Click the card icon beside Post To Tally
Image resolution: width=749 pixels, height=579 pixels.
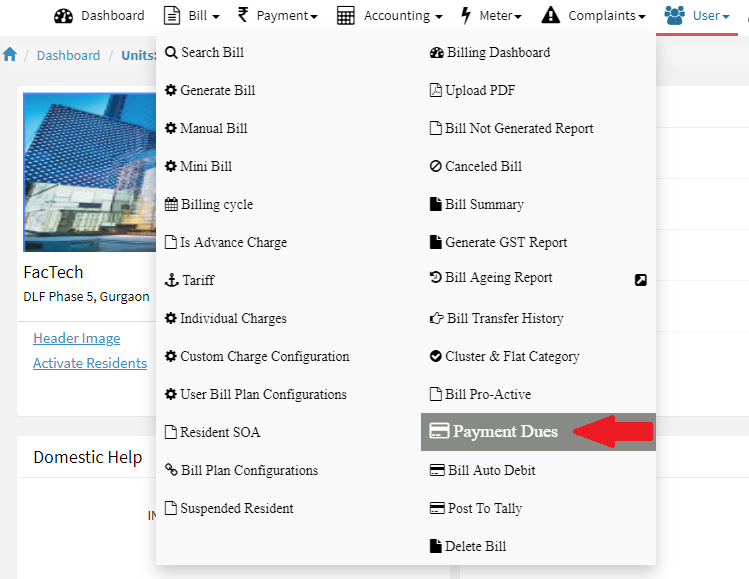(x=437, y=508)
